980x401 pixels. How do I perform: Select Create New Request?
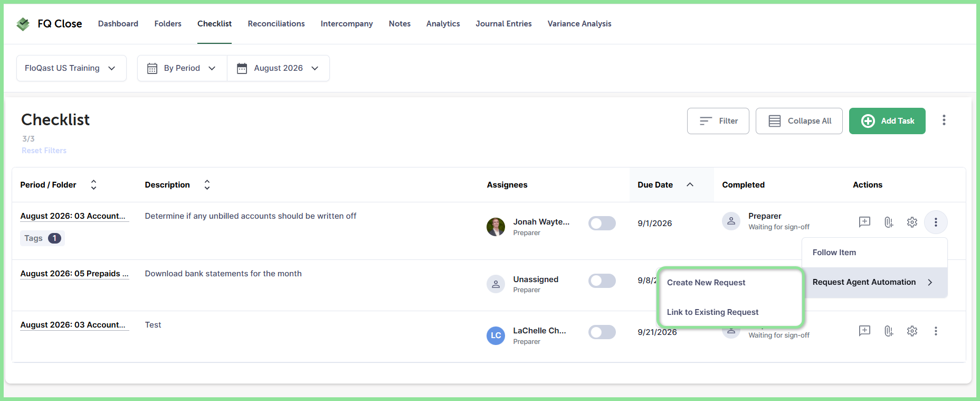pos(730,283)
